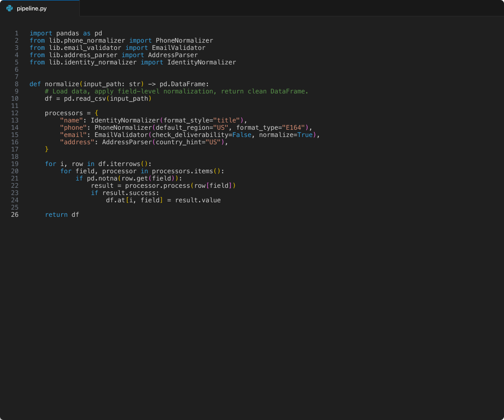Click the "E164" string value
The width and height of the screenshot is (504, 420).
coord(294,128)
